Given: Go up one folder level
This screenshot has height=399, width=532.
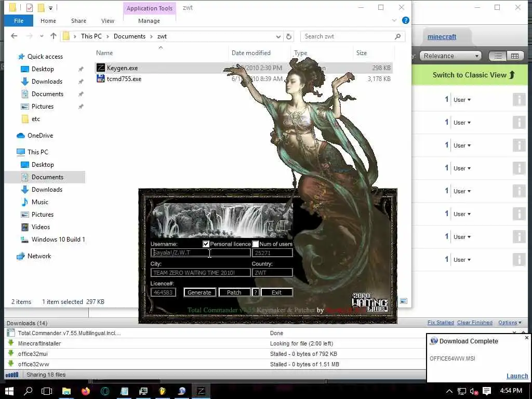Looking at the screenshot, I should point(54,36).
